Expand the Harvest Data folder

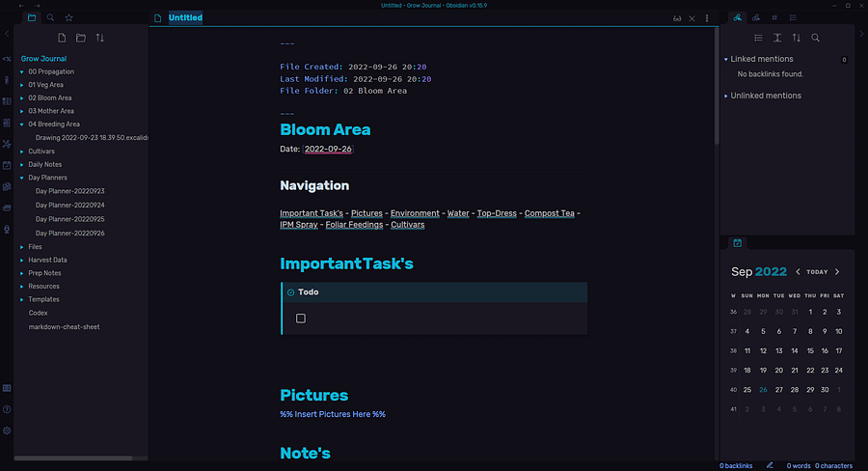[x=21, y=260]
